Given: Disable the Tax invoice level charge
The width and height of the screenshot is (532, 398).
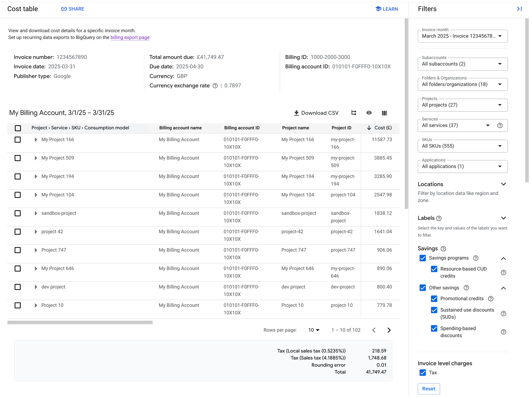Looking at the screenshot, I should click(423, 373).
